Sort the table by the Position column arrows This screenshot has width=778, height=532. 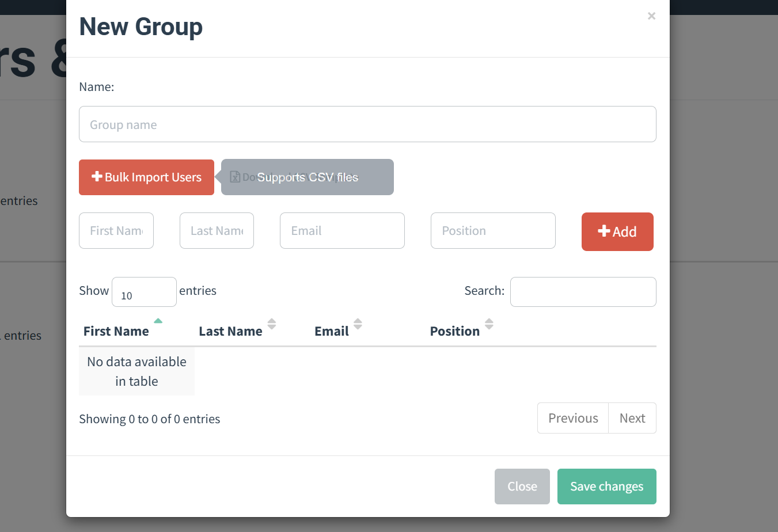tap(489, 324)
